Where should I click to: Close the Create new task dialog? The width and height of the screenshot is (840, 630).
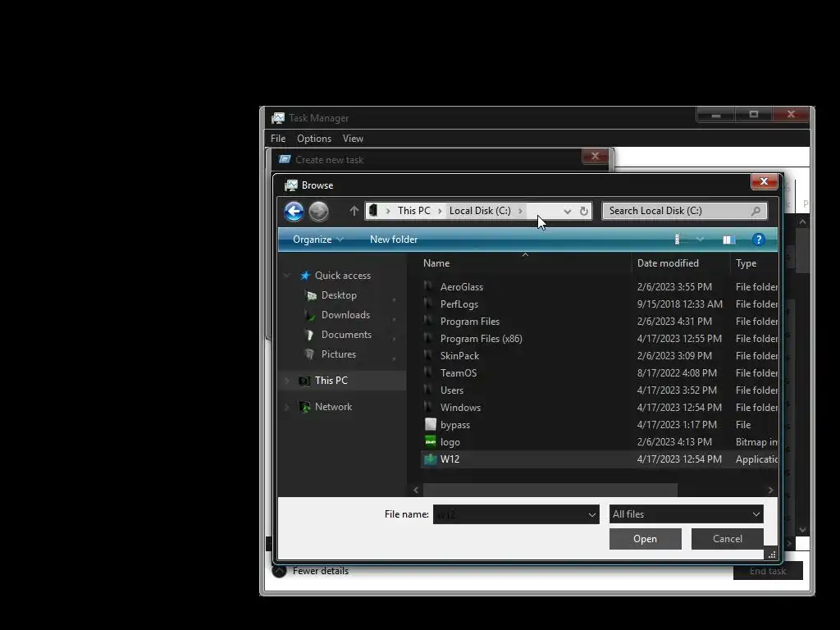click(x=595, y=157)
